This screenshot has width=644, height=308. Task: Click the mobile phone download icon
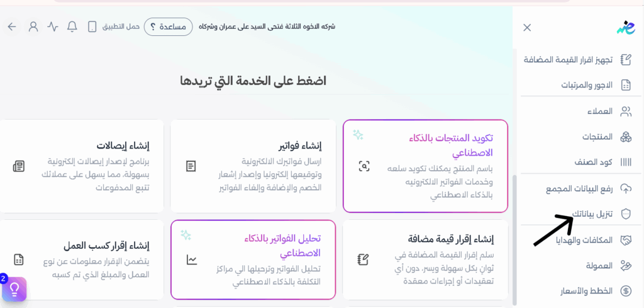(x=92, y=27)
